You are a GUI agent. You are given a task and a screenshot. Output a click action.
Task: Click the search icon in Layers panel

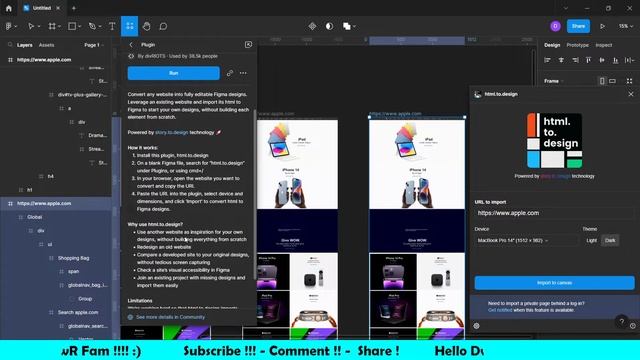(10, 45)
